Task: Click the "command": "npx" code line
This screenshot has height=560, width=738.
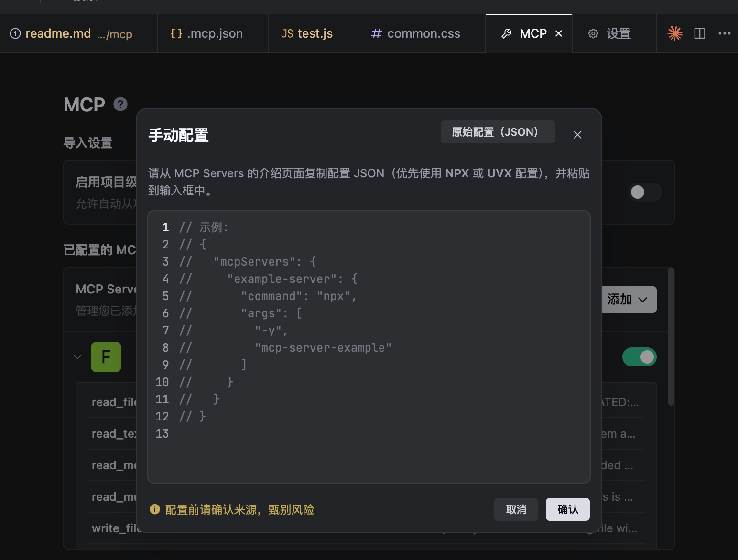Action: point(268,296)
